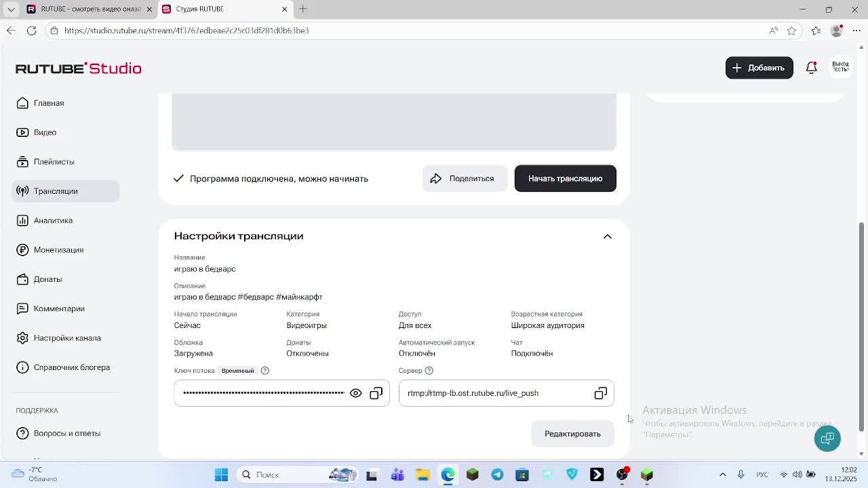Open Вопросы и ответы support link
This screenshot has width=868, height=488.
66,433
